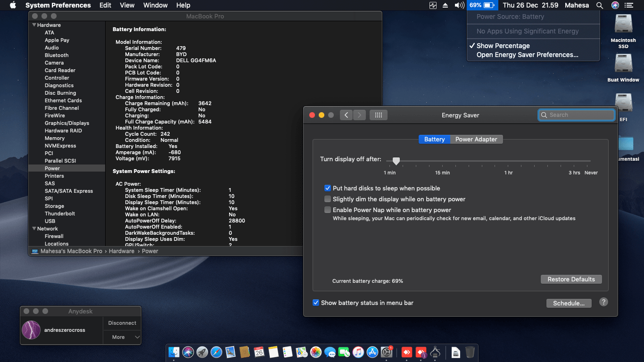Show all preferences grid button
The width and height of the screenshot is (644, 362).
379,115
